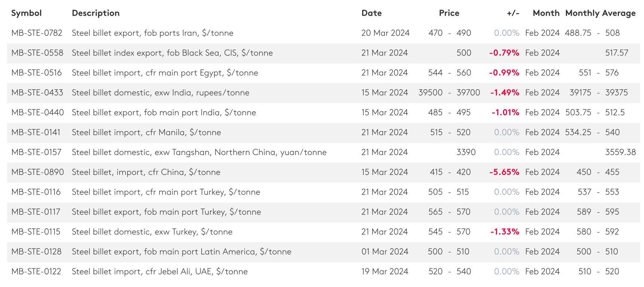Click the MB-STE-0433 India domestic symbol
Image resolution: width=644 pixels, height=287 pixels.
tap(37, 93)
